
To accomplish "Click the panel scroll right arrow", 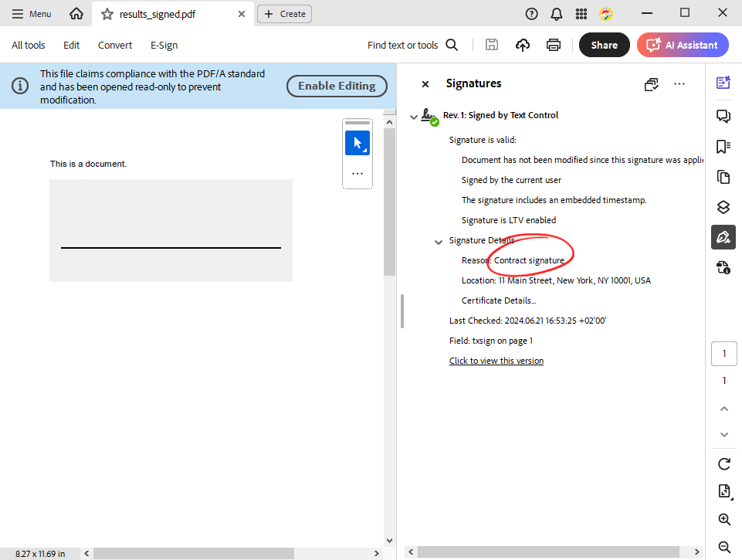I will pos(696,552).
